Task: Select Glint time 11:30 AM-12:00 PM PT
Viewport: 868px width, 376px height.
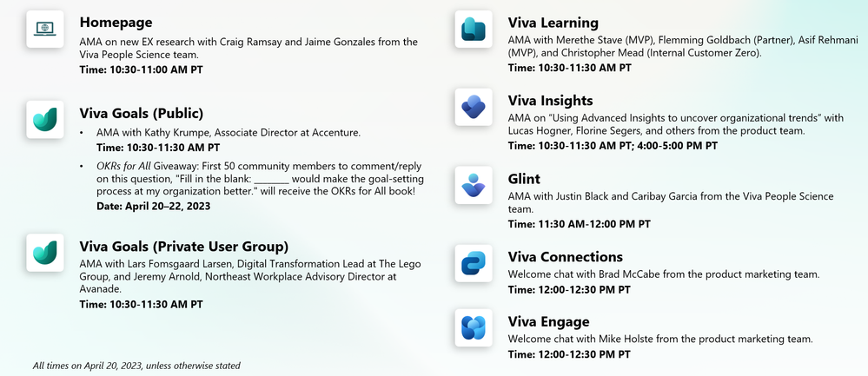Action: click(x=579, y=225)
